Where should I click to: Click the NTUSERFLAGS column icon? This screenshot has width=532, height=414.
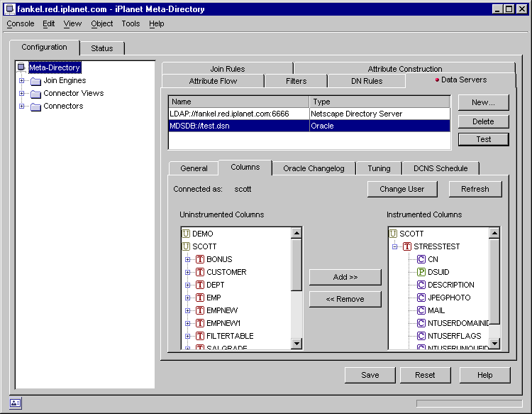click(x=421, y=336)
